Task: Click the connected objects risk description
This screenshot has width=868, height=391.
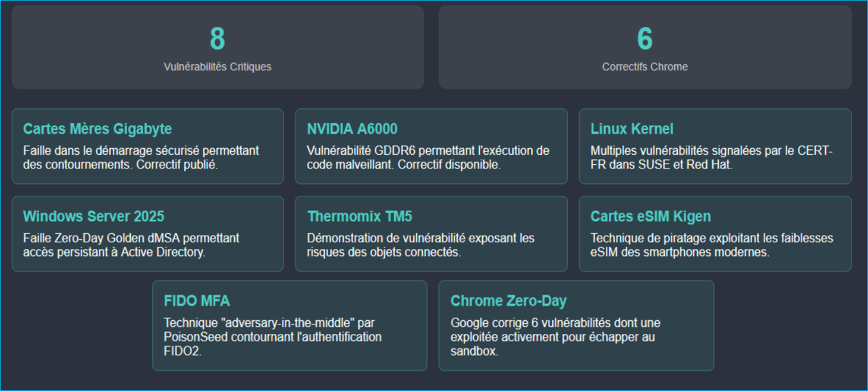Action: click(420, 245)
